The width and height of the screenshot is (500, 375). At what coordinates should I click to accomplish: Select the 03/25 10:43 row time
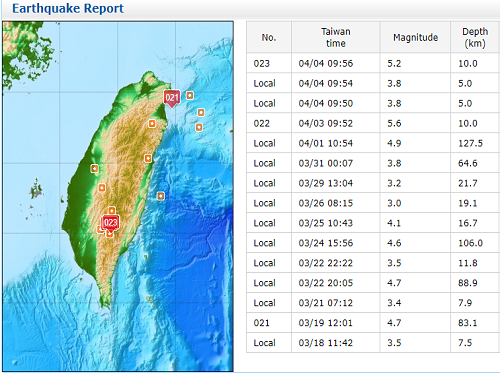[326, 223]
